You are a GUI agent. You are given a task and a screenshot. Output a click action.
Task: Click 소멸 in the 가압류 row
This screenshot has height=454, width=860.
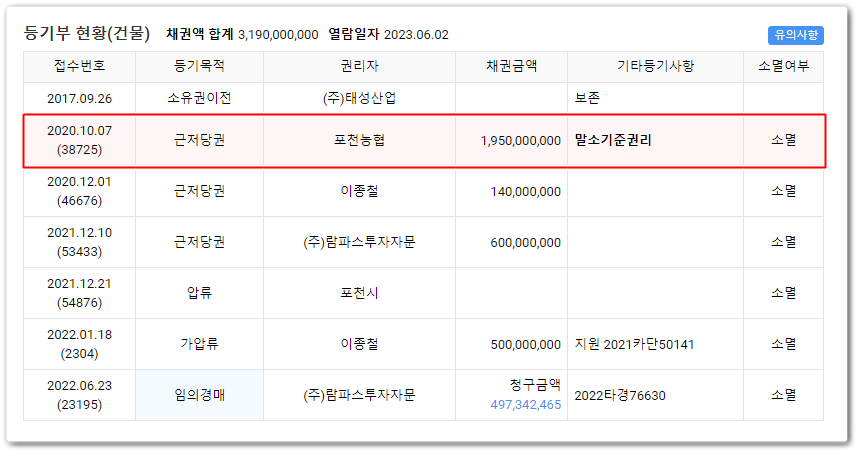[783, 344]
